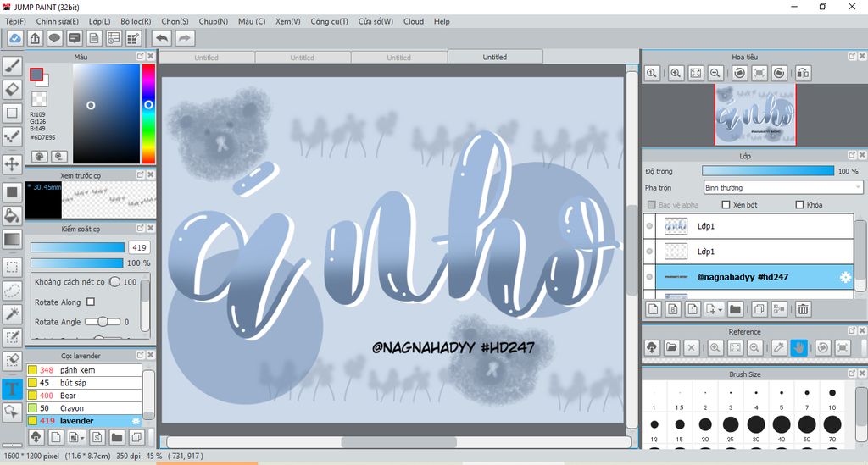The height and width of the screenshot is (465, 868).
Task: Select the transparent color swatch
Action: click(39, 99)
